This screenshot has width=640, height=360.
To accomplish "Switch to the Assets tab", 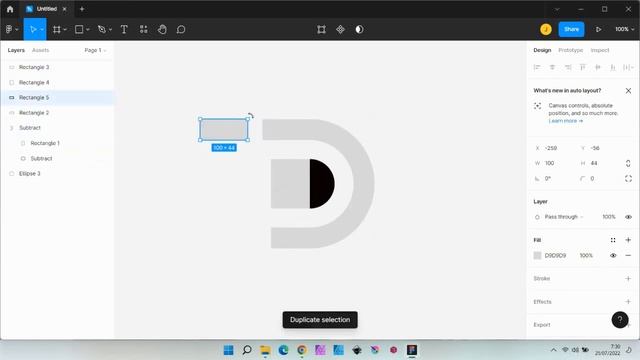I will click(x=40, y=50).
